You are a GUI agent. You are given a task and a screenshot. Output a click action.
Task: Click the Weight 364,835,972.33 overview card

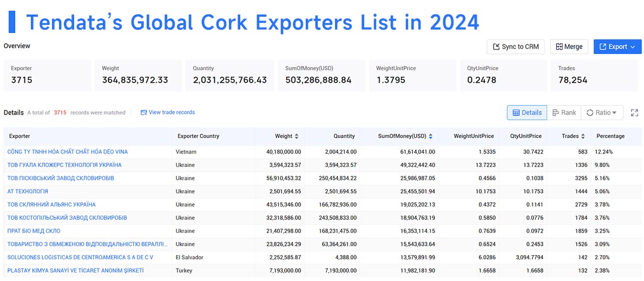139,76
